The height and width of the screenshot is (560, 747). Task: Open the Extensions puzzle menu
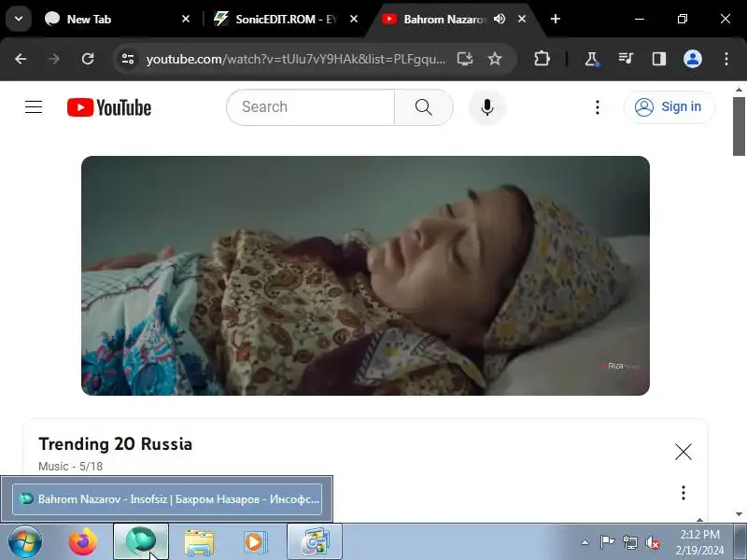tap(542, 59)
